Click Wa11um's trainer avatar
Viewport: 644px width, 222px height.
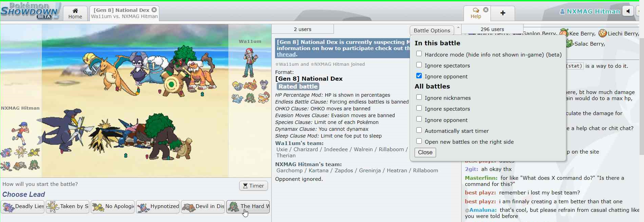point(250,62)
